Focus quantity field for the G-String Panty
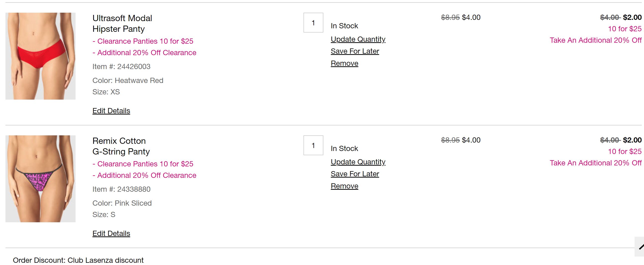 [313, 145]
